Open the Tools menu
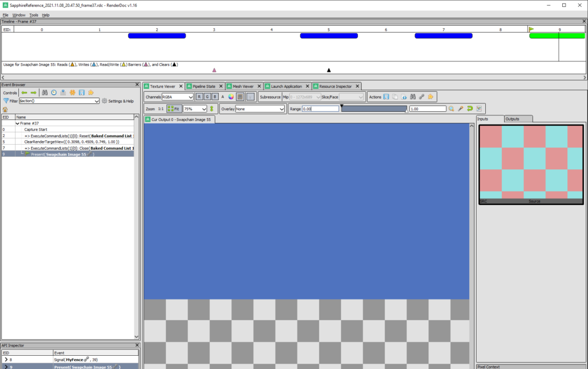Screen dimensions: 588x369 34,15
